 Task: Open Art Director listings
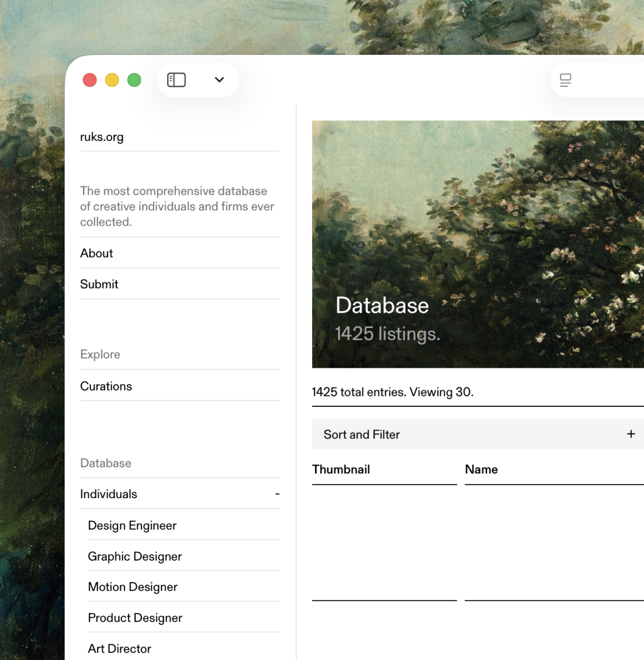(x=119, y=649)
